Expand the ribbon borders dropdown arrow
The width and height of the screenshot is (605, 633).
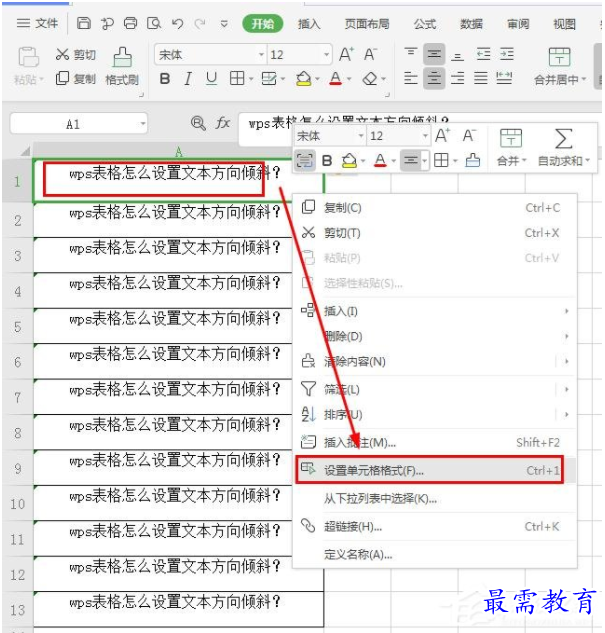point(251,79)
